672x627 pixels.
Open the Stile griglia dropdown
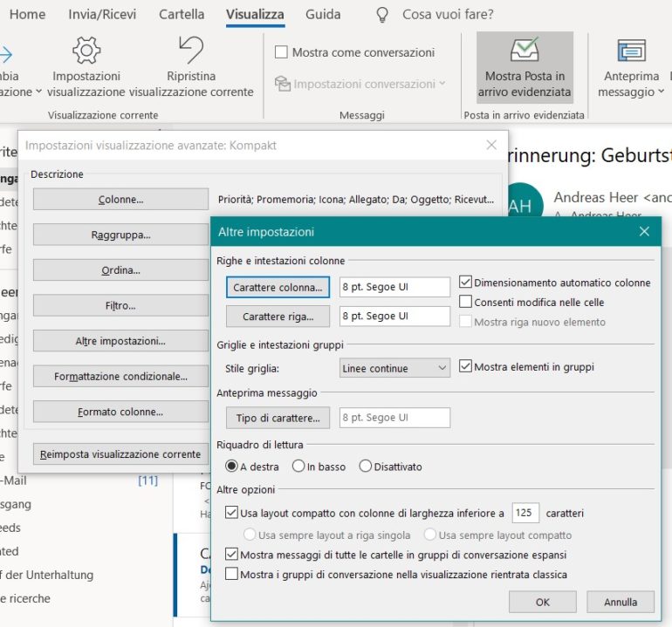[394, 368]
